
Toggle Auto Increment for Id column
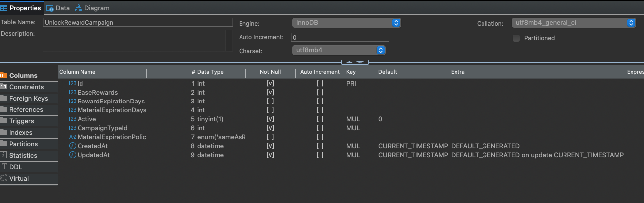[x=320, y=84]
